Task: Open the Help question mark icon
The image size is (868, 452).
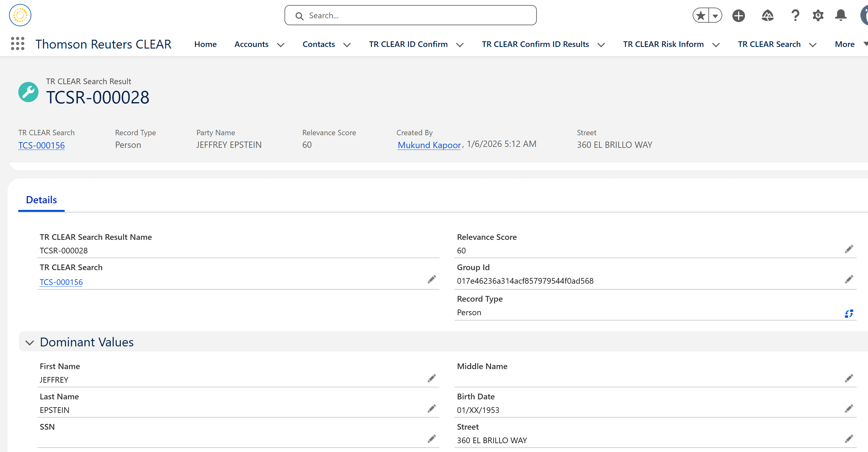Action: pyautogui.click(x=795, y=15)
